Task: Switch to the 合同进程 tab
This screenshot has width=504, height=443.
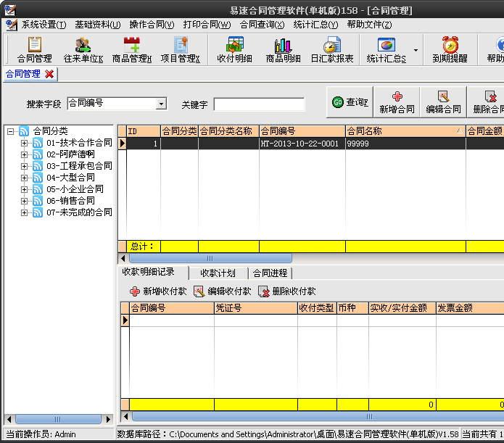Action: [x=270, y=273]
